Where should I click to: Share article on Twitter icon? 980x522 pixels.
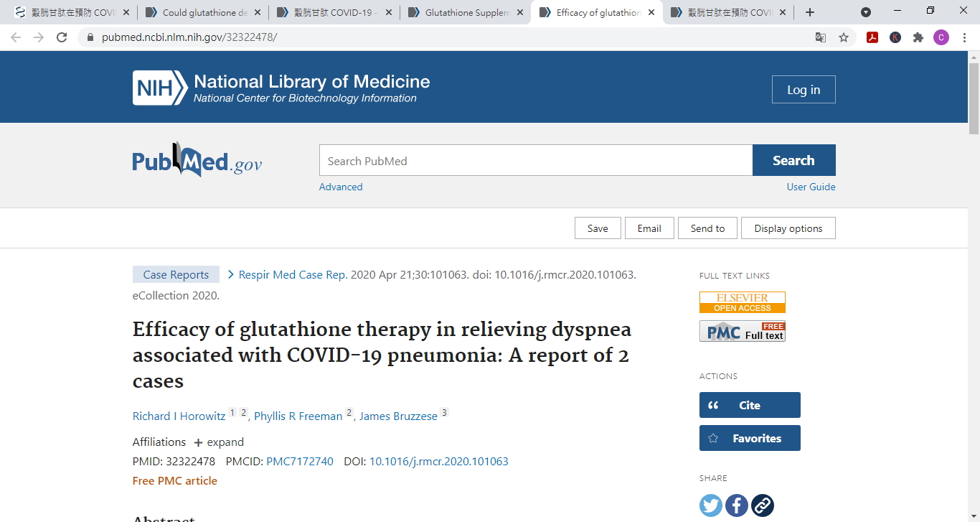[x=711, y=505]
